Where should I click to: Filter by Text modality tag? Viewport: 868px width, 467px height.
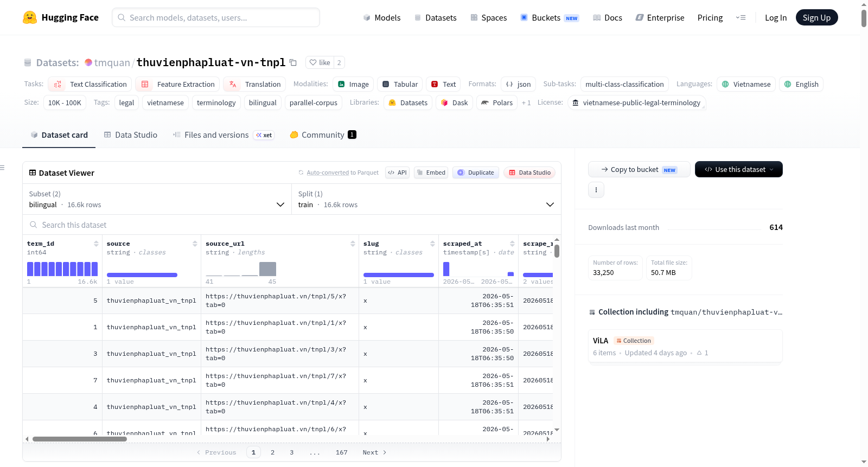(443, 84)
